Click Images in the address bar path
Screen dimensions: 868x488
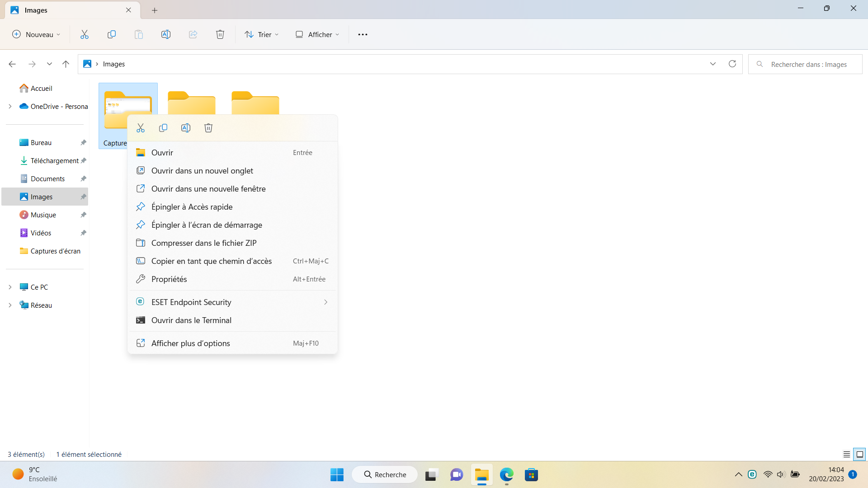(114, 64)
